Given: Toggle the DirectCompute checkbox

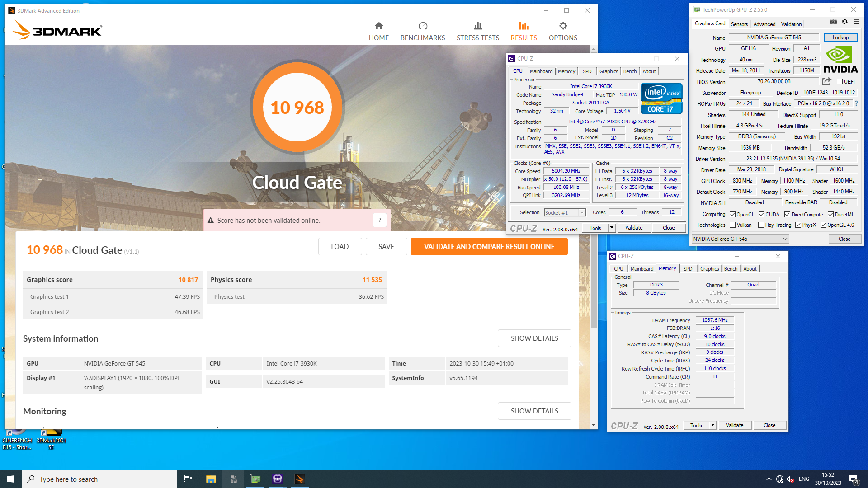Looking at the screenshot, I should 787,215.
